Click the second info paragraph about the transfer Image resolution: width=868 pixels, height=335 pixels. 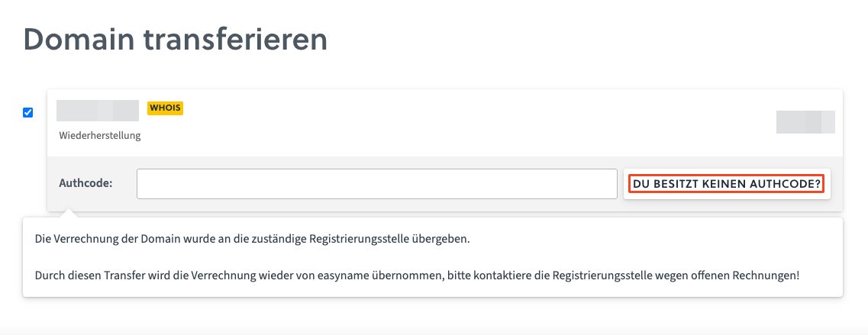(417, 274)
